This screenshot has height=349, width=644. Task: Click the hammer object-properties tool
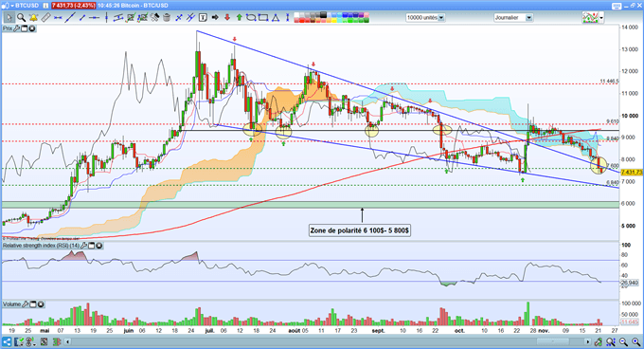[x=154, y=18]
